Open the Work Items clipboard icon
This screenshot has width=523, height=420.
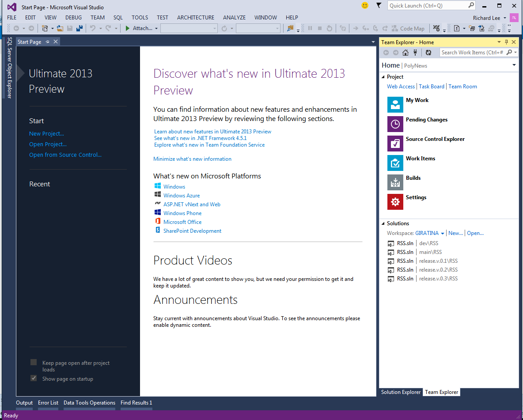click(395, 163)
